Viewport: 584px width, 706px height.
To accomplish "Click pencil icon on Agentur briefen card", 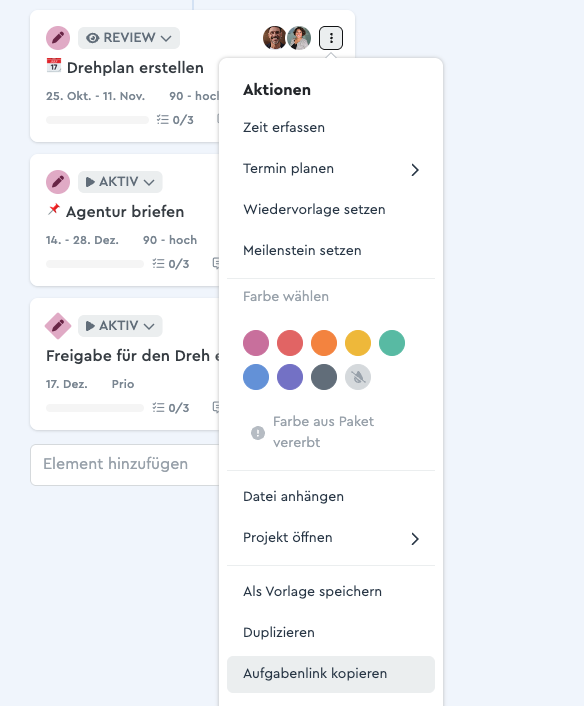I will (58, 182).
